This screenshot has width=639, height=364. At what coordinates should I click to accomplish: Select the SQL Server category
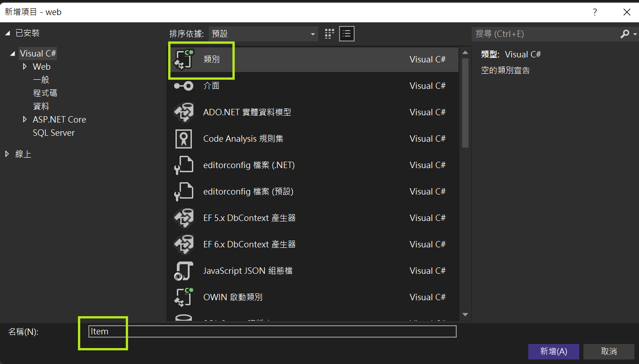point(54,133)
